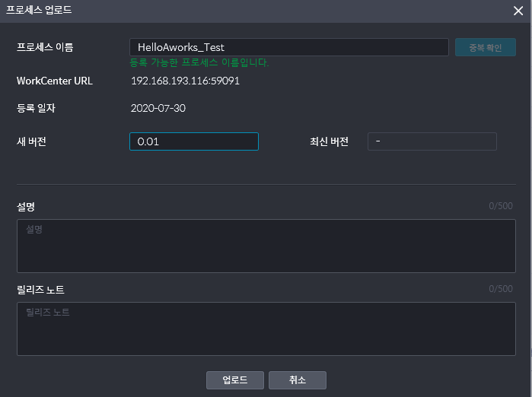Click the 최신 버전 label
532x397 pixels.
pyautogui.click(x=329, y=141)
